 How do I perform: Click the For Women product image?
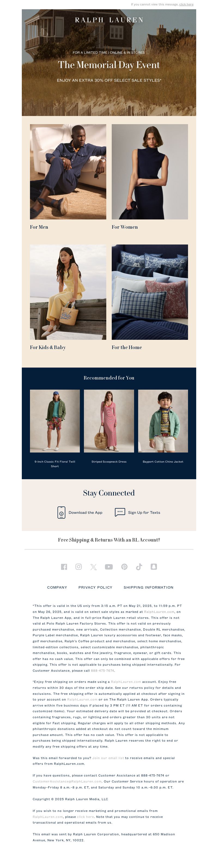150,172
